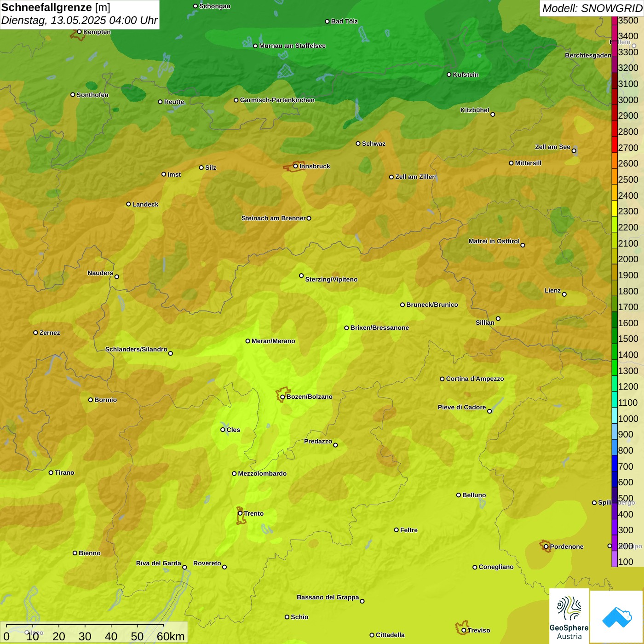Screen dimensions: 644x644
Task: Click the 'Sterzing/Vipiteno' label
Action: click(331, 279)
